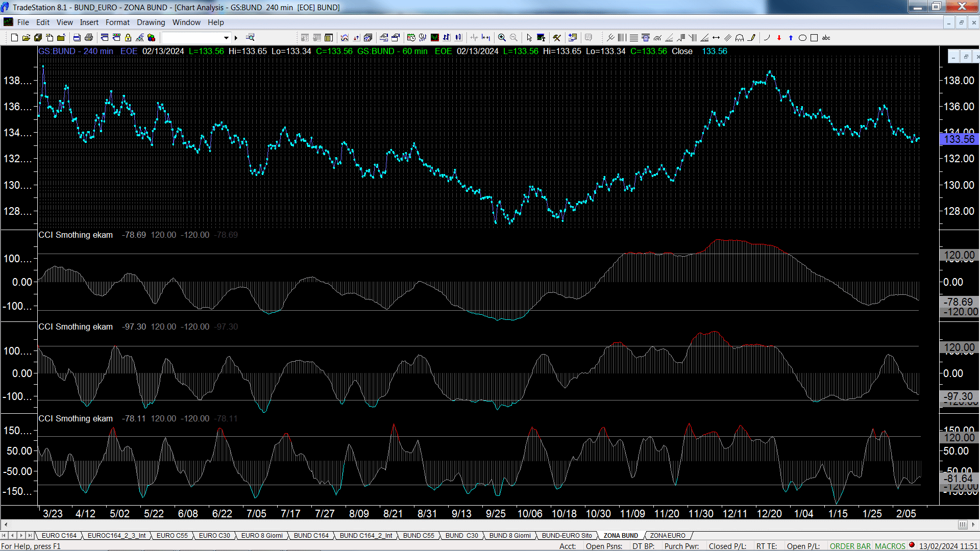Switch to the ZONA EURO tab
This screenshot has width=980, height=551.
668,536
